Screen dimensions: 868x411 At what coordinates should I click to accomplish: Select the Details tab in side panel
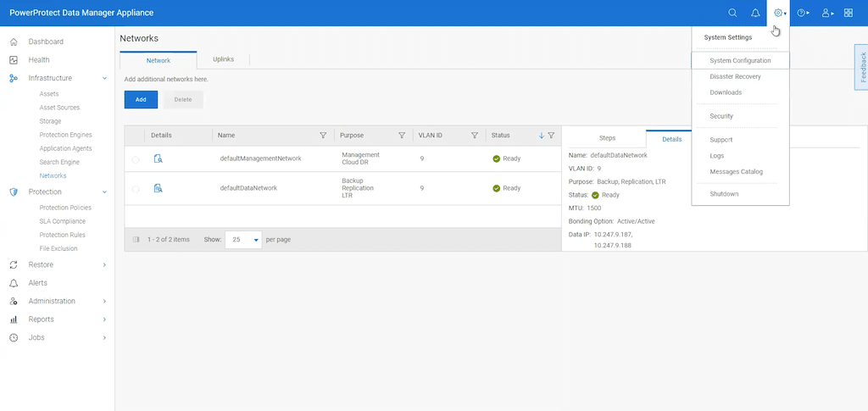(671, 139)
